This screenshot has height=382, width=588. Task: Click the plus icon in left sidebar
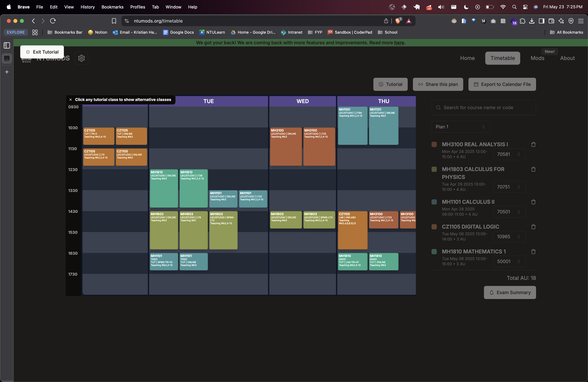pos(7,72)
